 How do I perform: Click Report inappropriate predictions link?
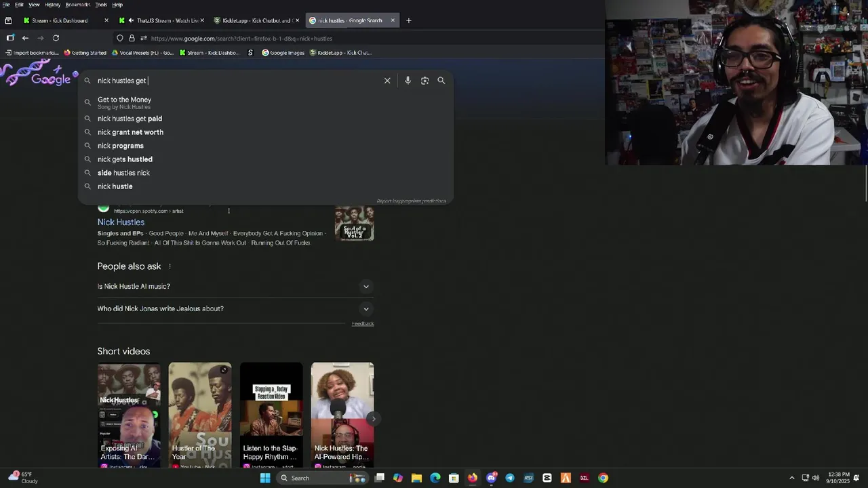click(412, 201)
